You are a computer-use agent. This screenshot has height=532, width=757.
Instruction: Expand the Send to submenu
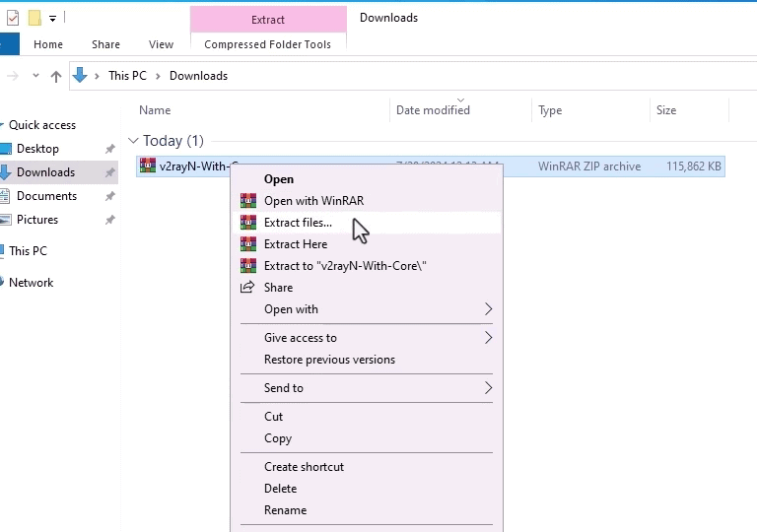tap(487, 388)
